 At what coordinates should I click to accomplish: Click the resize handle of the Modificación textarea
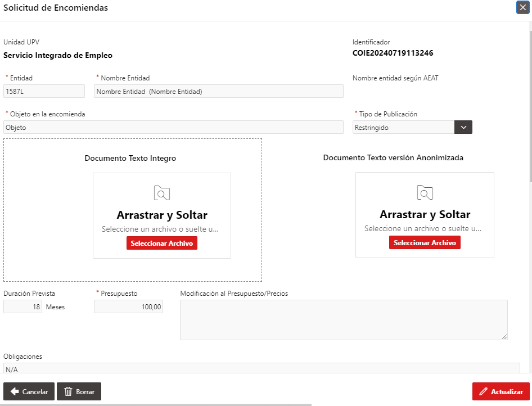tap(504, 337)
